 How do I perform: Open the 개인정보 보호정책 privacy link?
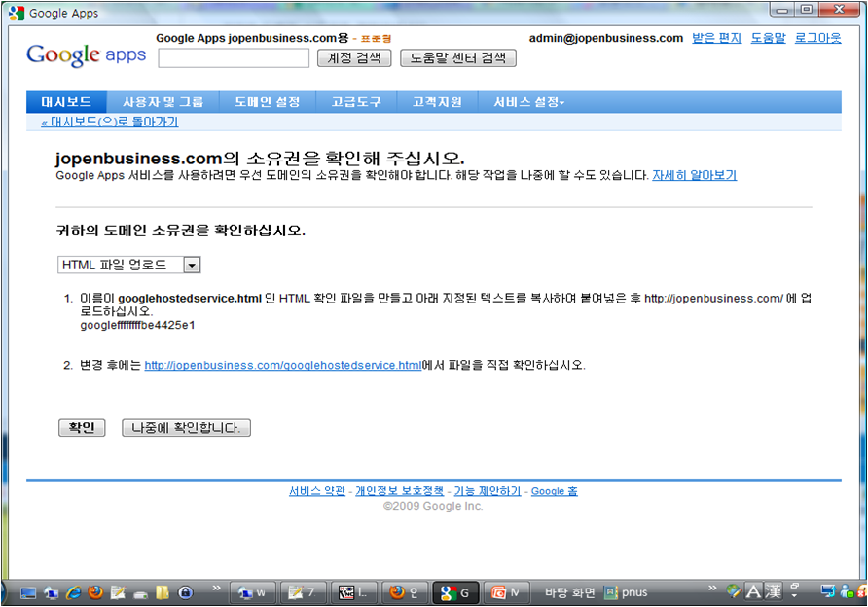pos(399,491)
